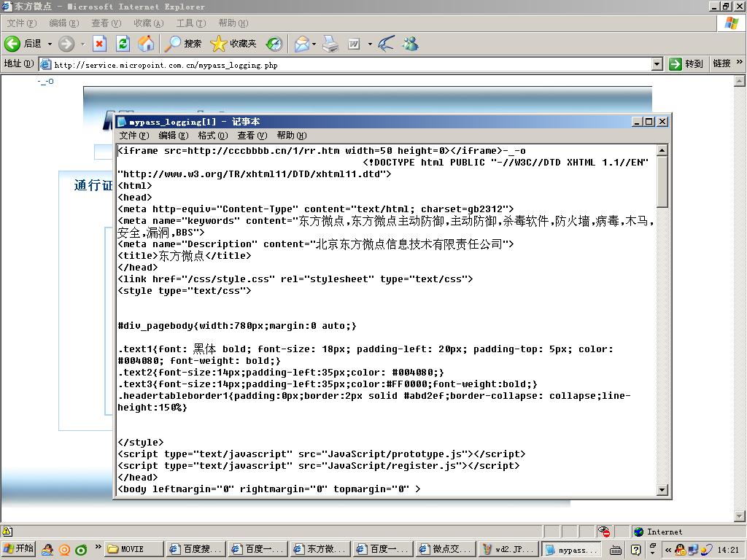Viewport: 747px width, 560px height.
Task: Open the Notepad 文件 (File) menu
Action: tap(134, 136)
